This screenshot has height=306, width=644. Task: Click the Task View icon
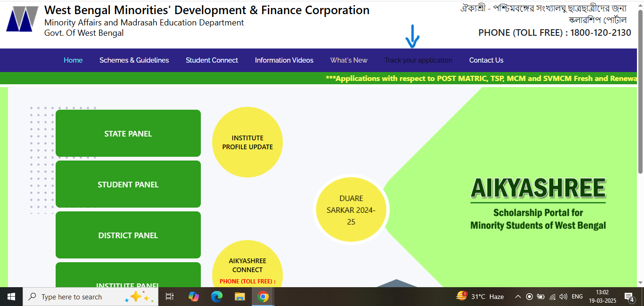pos(170,297)
